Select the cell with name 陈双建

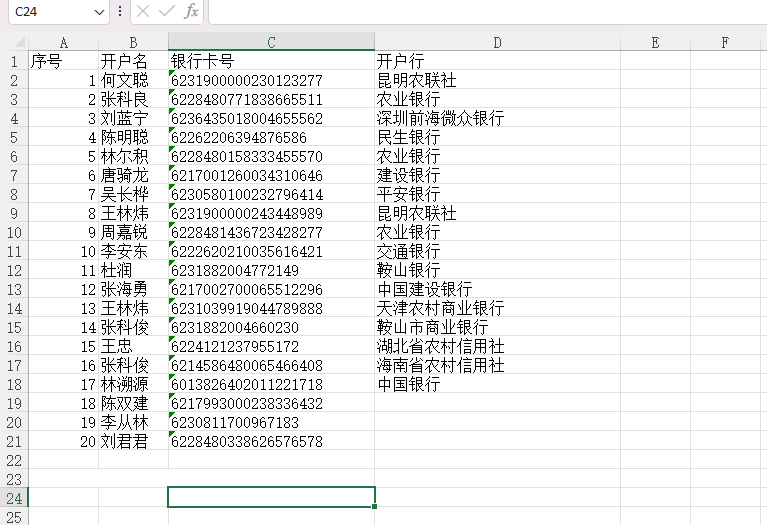tap(134, 403)
